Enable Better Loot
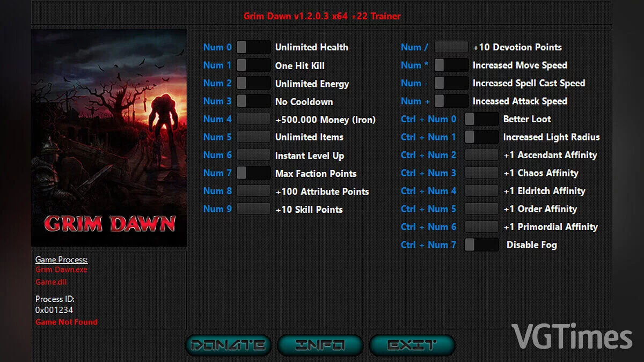This screenshot has height=362, width=644. click(481, 119)
